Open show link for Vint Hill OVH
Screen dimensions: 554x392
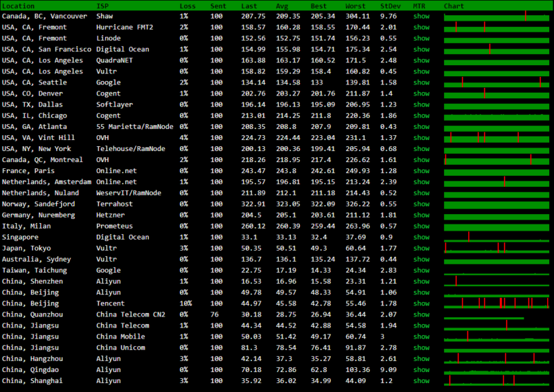coord(421,137)
